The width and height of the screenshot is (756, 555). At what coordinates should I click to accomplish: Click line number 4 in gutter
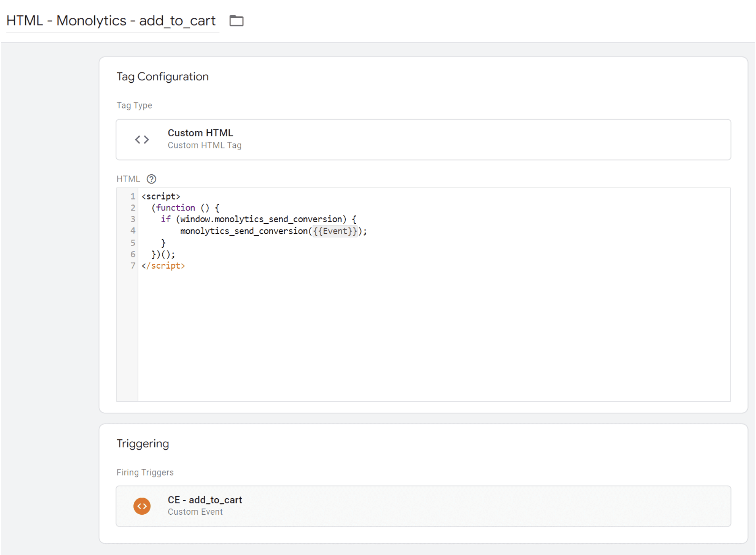tap(133, 231)
